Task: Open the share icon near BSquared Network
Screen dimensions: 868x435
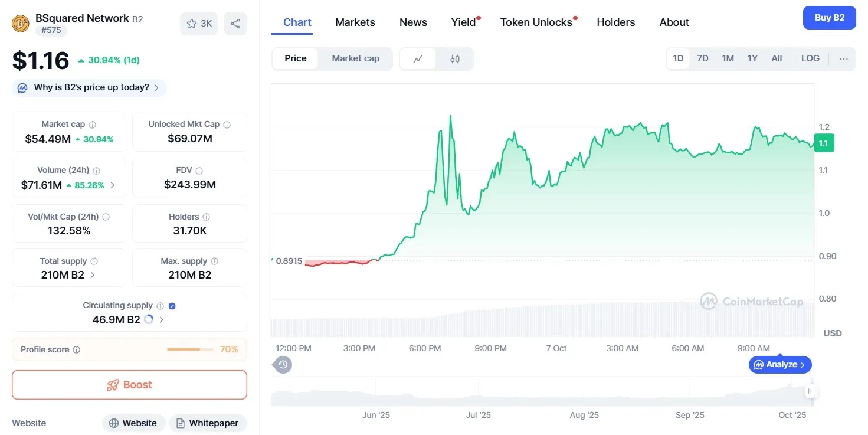Action: (235, 23)
